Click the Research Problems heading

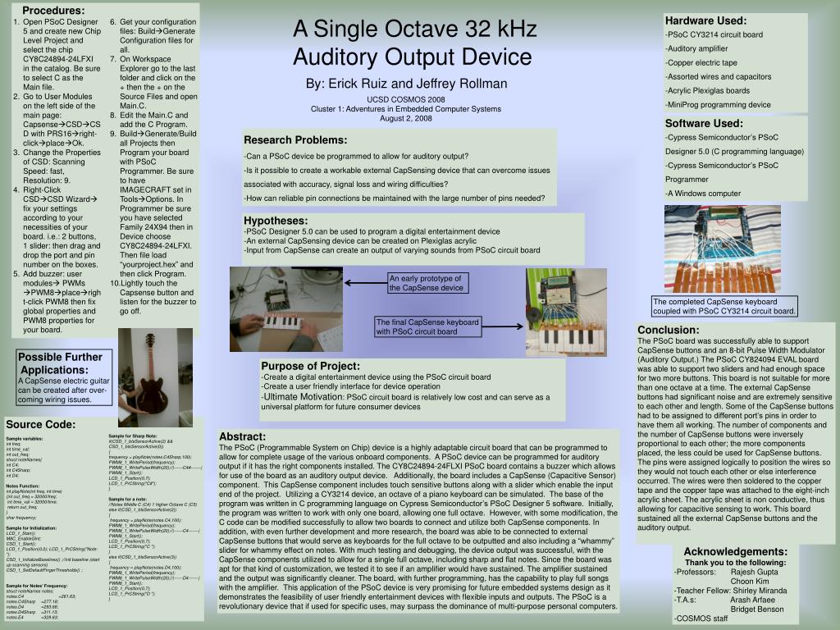pyautogui.click(x=295, y=139)
